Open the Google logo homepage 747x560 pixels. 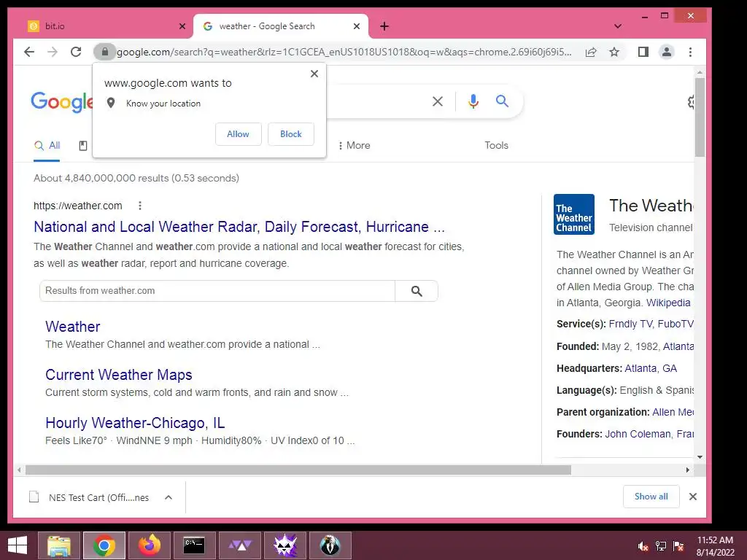61,102
